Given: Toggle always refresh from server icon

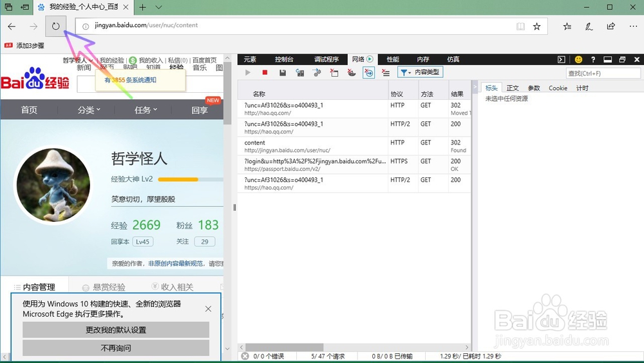Looking at the screenshot, I should (x=300, y=73).
